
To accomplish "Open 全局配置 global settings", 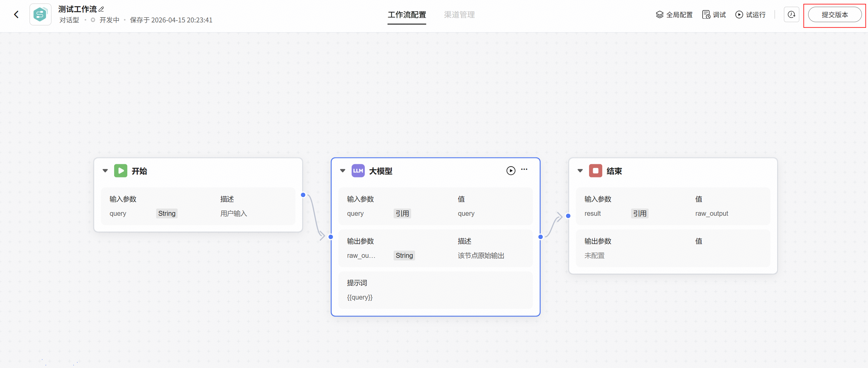I will click(x=674, y=14).
